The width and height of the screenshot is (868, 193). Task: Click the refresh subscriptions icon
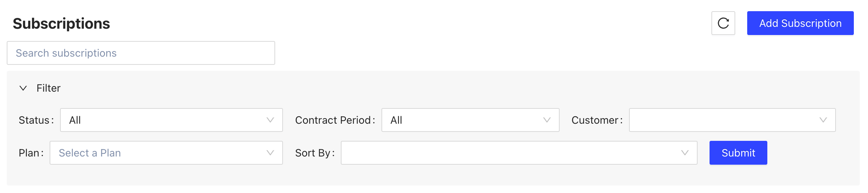pos(723,23)
